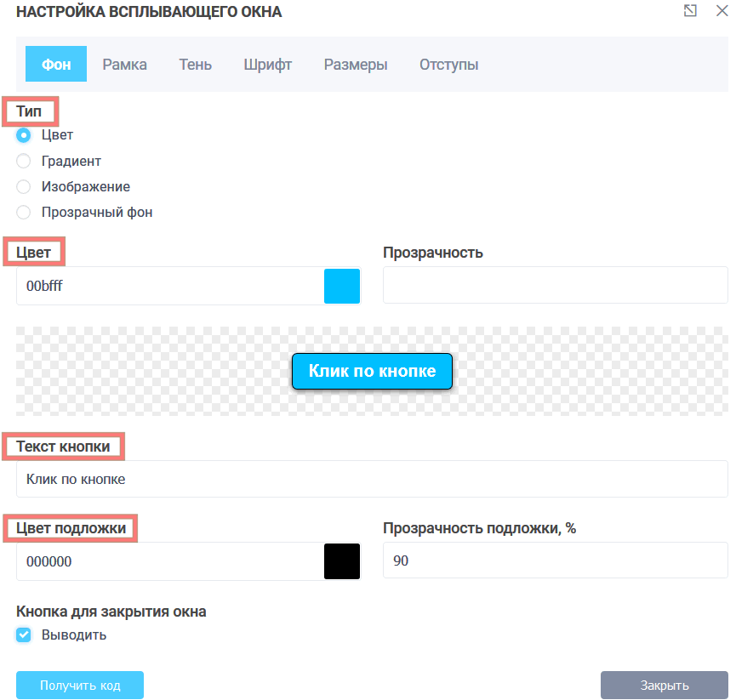Select the Градиент radio option
Viewport: 736px width, 700px height.
click(x=24, y=161)
